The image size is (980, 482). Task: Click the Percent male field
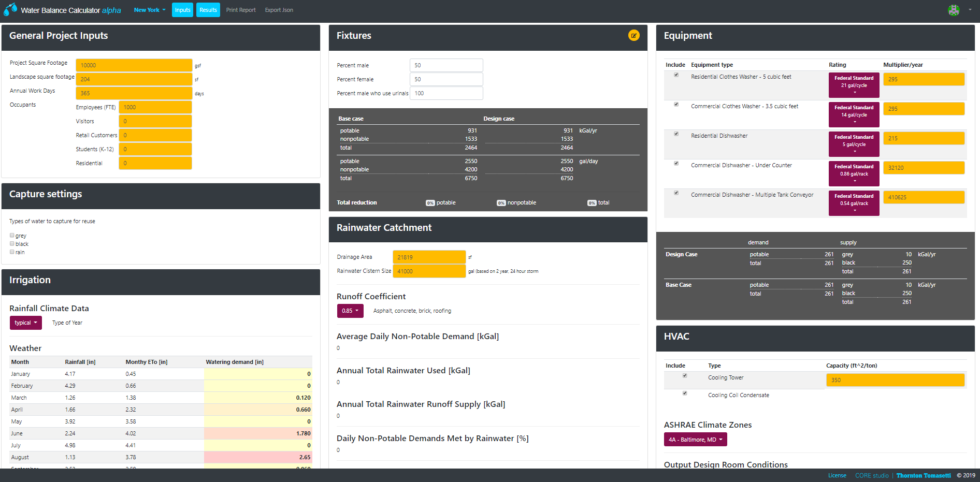point(446,65)
